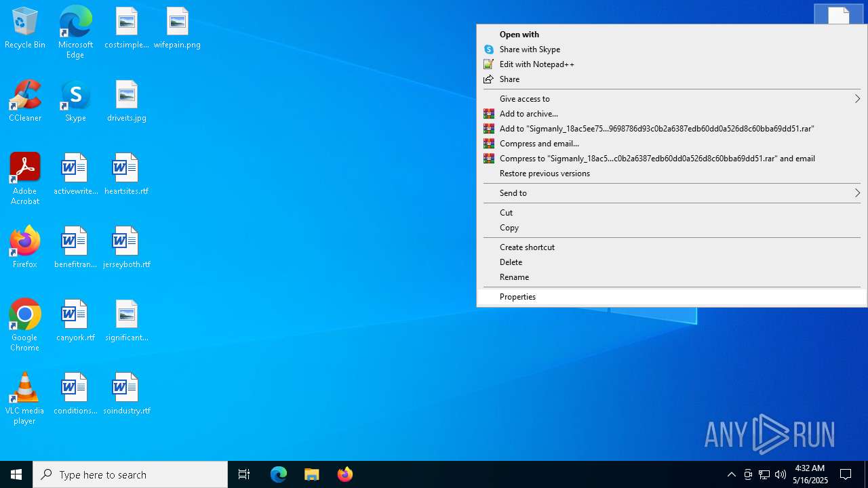The image size is (868, 488).
Task: Click the network status tray icon
Action: coord(764,474)
